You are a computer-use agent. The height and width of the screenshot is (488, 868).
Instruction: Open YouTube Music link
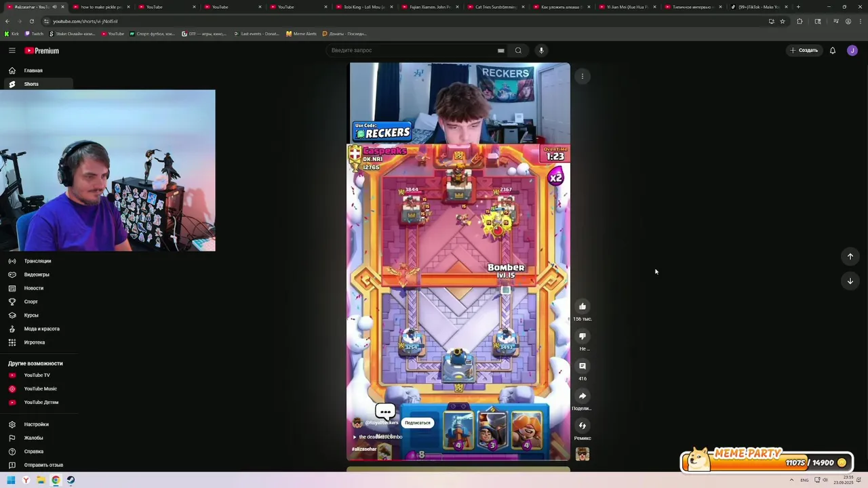tap(40, 389)
